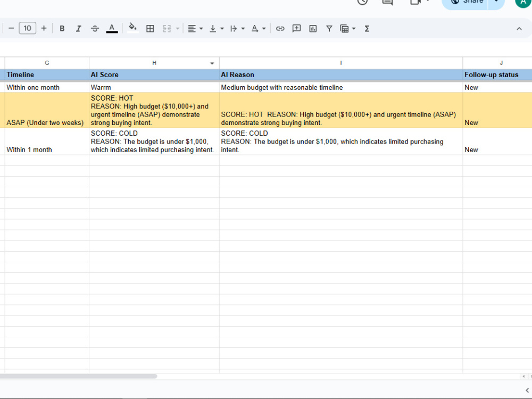Increase the font size with plus button
532x399 pixels.
[x=44, y=29]
